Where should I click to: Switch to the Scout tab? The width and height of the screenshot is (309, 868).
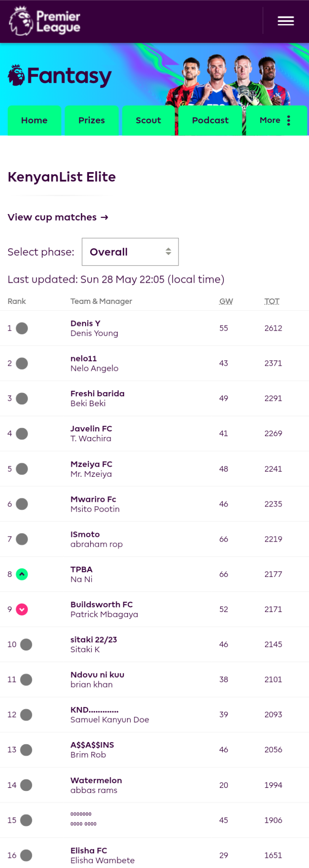(148, 120)
